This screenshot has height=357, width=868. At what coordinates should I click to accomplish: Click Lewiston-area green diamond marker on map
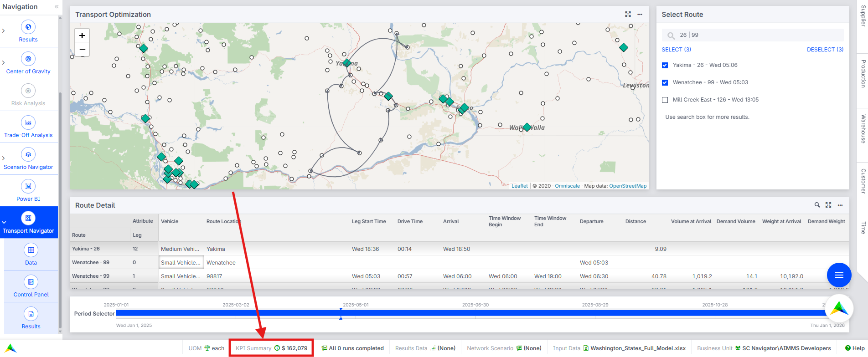[624, 47]
